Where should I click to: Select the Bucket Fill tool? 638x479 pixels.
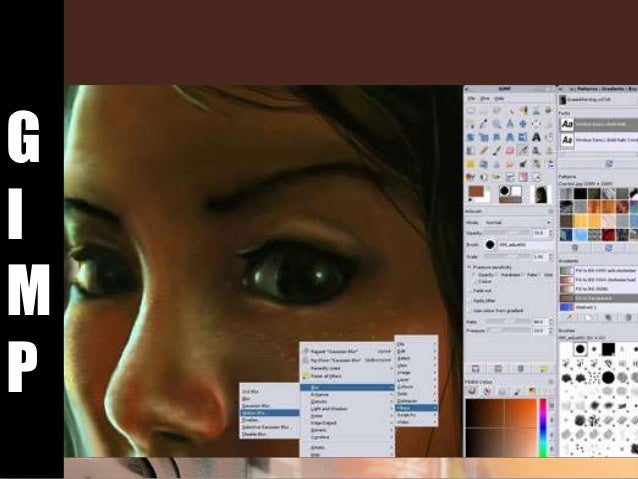click(x=549, y=137)
